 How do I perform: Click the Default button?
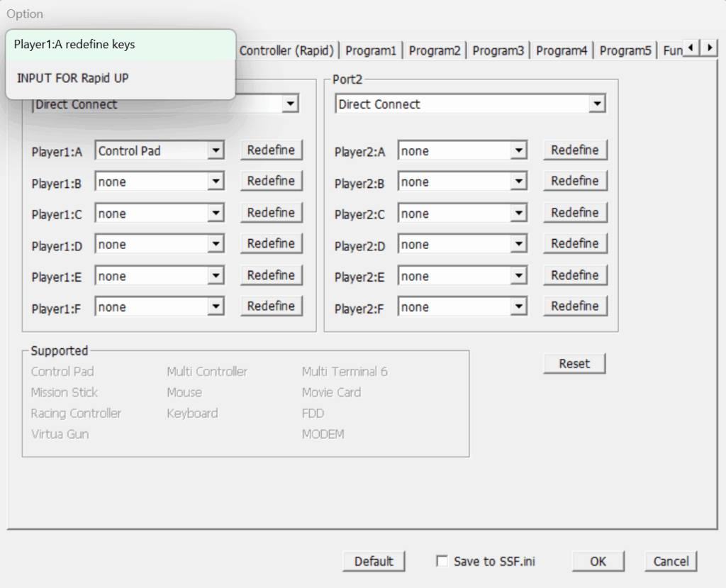tap(374, 561)
